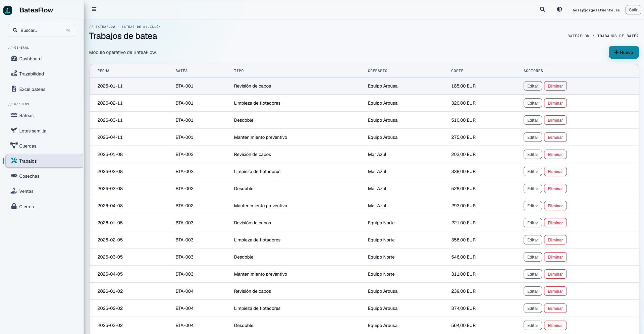The image size is (644, 334).
Task: Click the Salir logout button
Action: [x=633, y=10]
